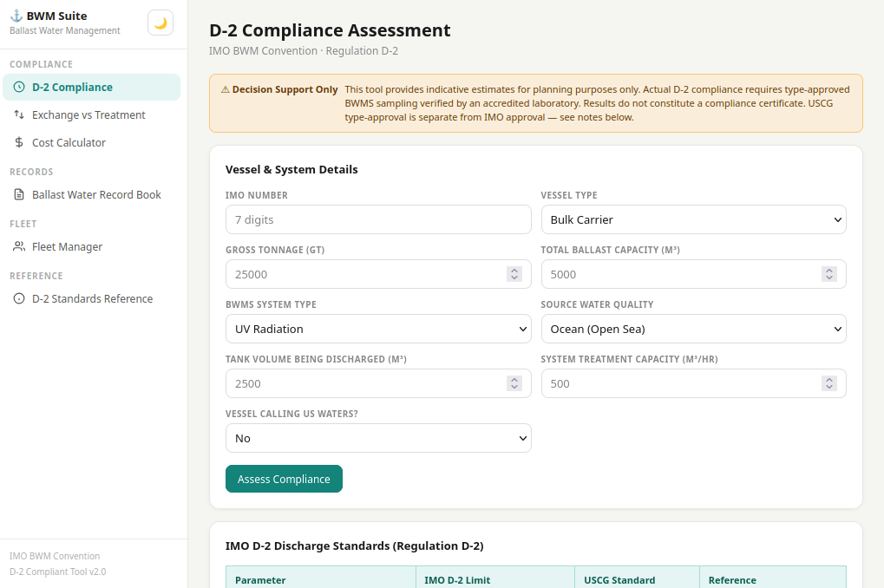Click the document icon for Ballast Water Record Book
This screenshot has width=884, height=588.
click(19, 194)
